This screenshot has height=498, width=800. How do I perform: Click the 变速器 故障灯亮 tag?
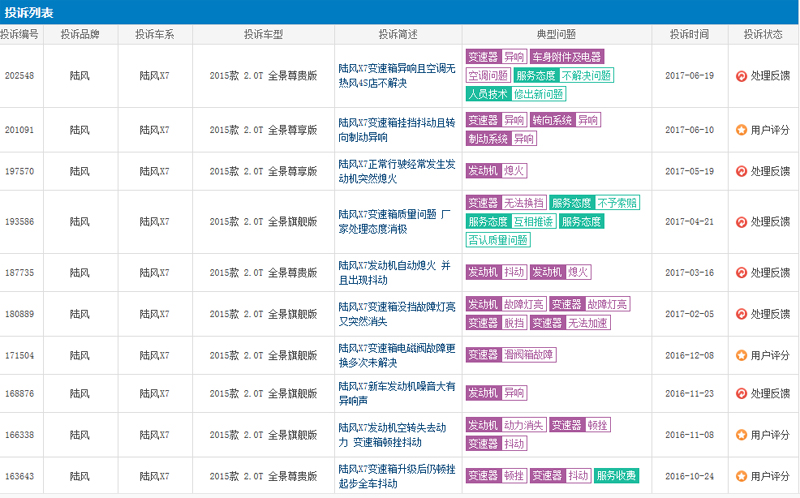(x=590, y=304)
